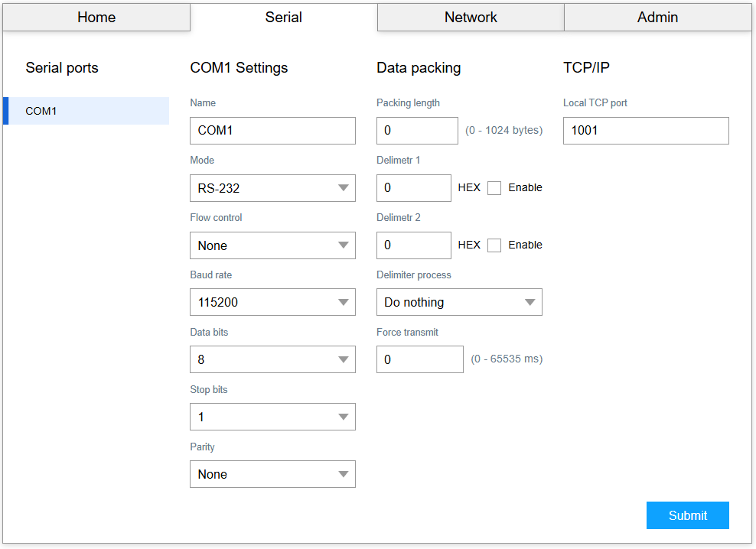Image resolution: width=756 pixels, height=549 pixels.
Task: Expand the Data bits dropdown
Action: pyautogui.click(x=272, y=359)
